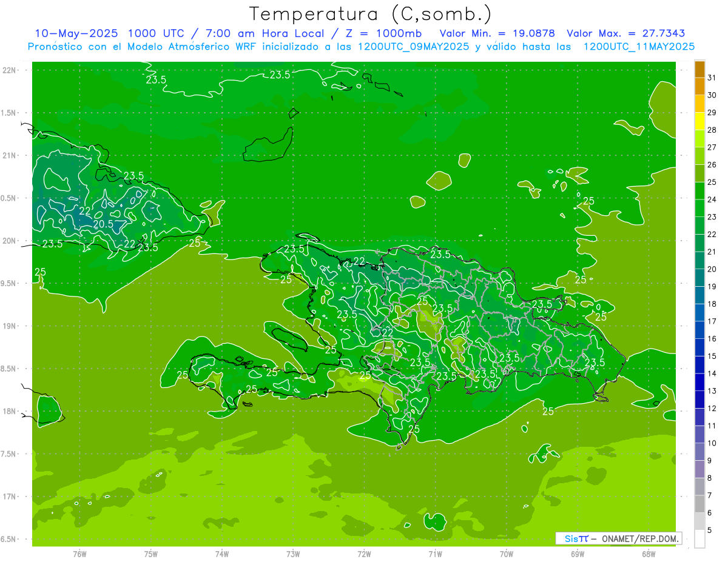Click 'Valor Min. = 19.0878' in header

[x=497, y=33]
